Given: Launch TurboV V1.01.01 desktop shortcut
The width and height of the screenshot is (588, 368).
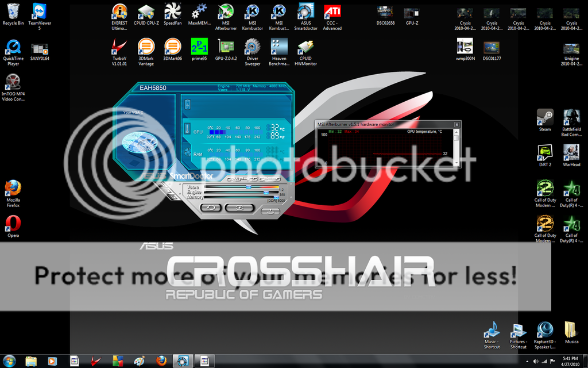Looking at the screenshot, I should point(119,52).
